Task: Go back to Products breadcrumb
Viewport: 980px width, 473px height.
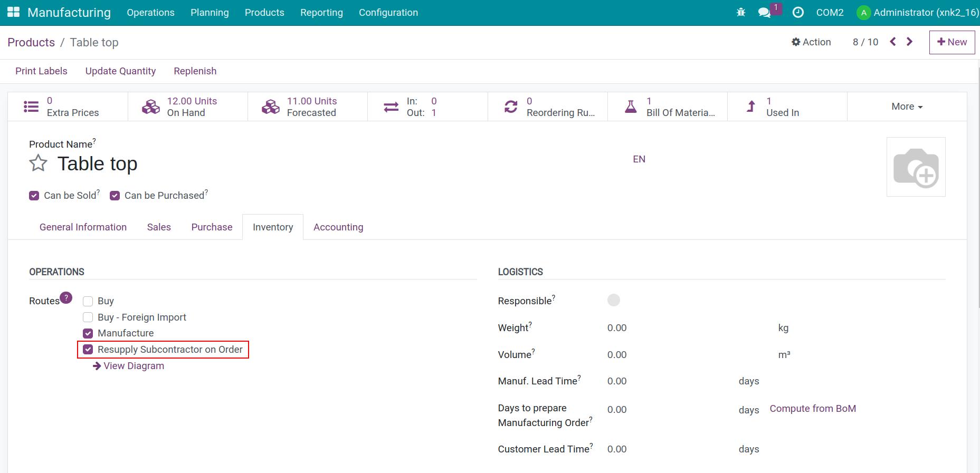Action: [x=31, y=42]
